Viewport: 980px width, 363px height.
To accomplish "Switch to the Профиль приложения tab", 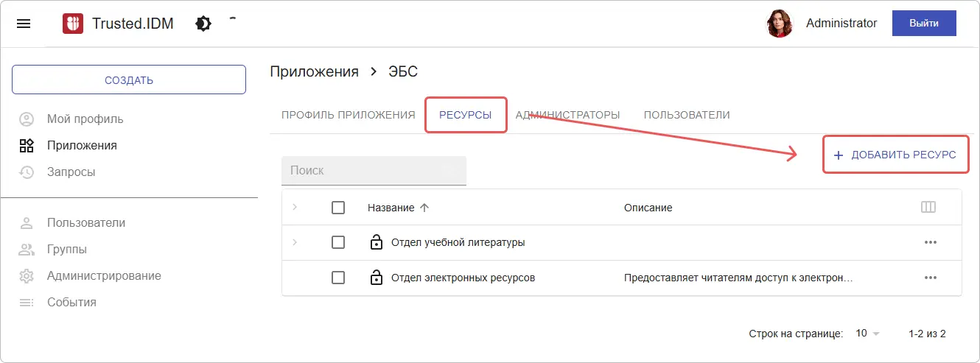I will (x=348, y=115).
